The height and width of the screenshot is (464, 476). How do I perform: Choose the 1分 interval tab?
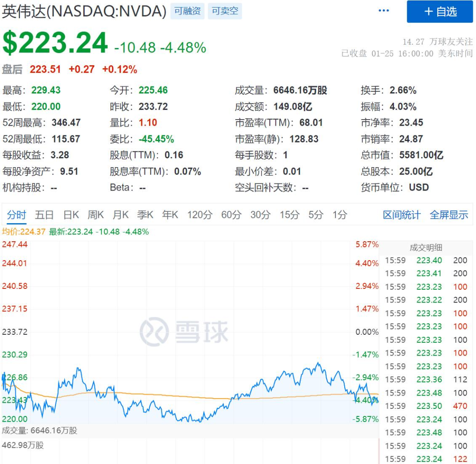340,215
